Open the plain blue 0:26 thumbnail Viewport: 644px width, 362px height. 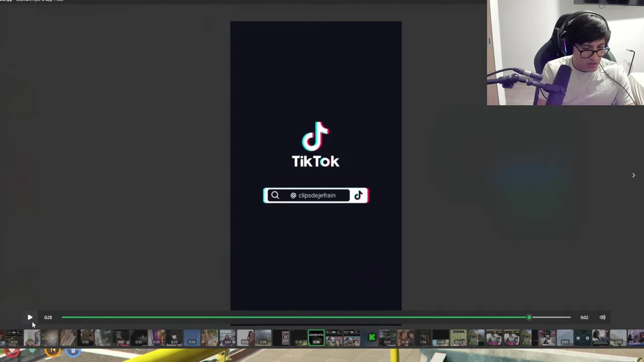[x=192, y=338]
